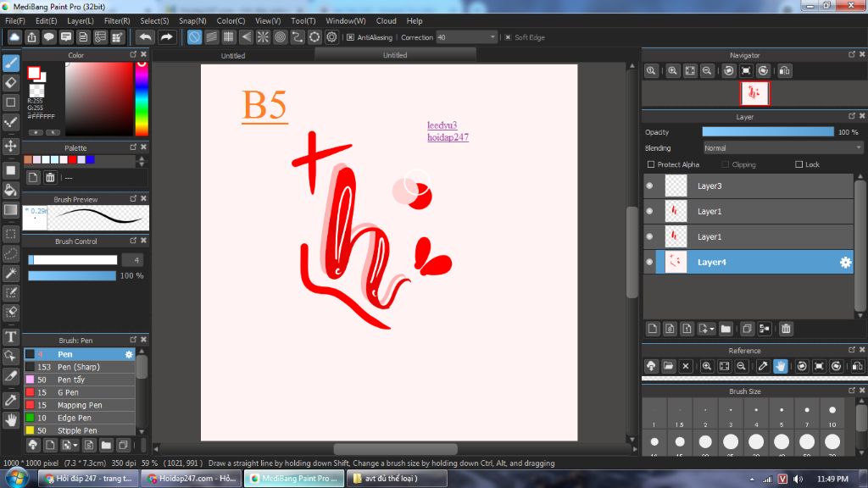Image resolution: width=868 pixels, height=488 pixels.
Task: Select the Hand tool in left toolbar
Action: pos(10,420)
